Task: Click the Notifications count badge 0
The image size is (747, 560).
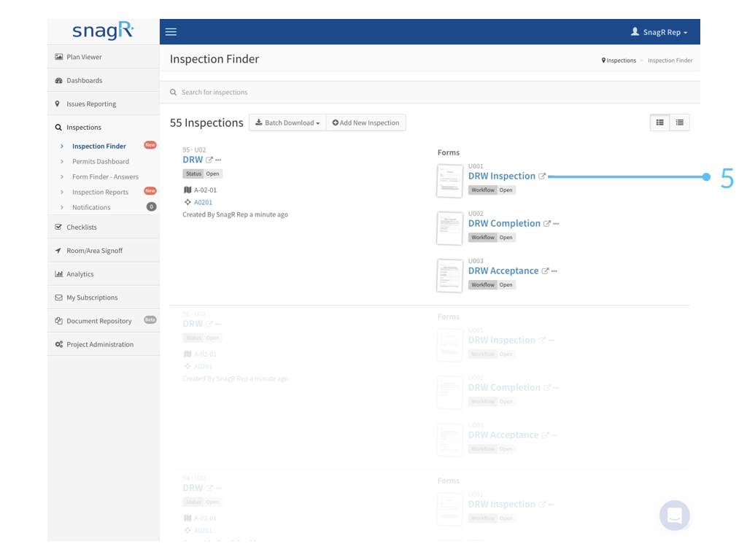Action: 152,206
